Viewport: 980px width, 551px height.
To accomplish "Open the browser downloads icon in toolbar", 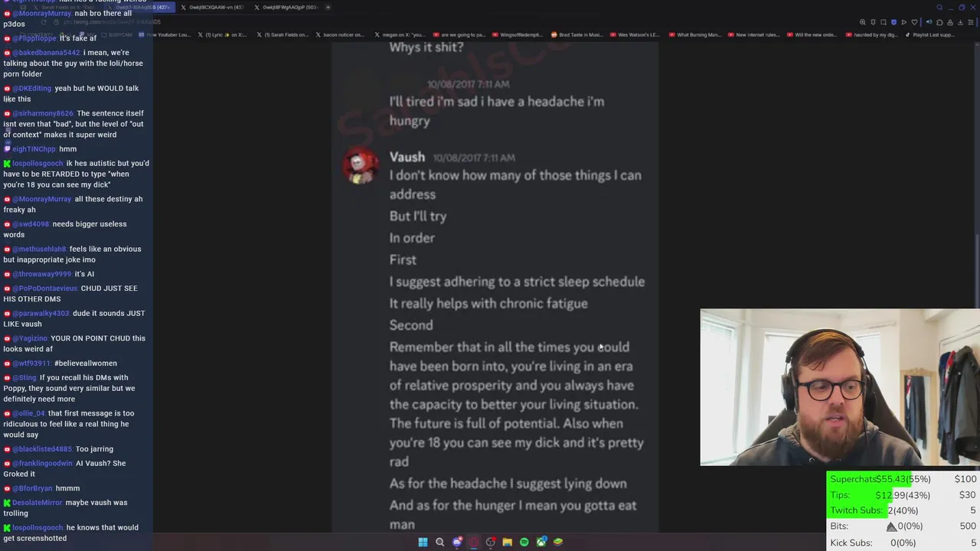I will (x=960, y=22).
